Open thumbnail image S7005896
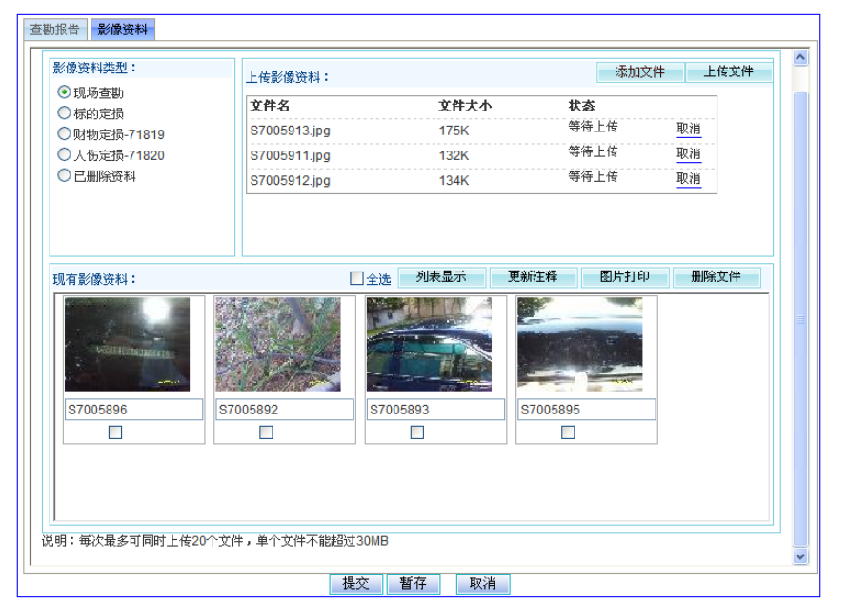This screenshot has height=605, width=868. [x=128, y=344]
